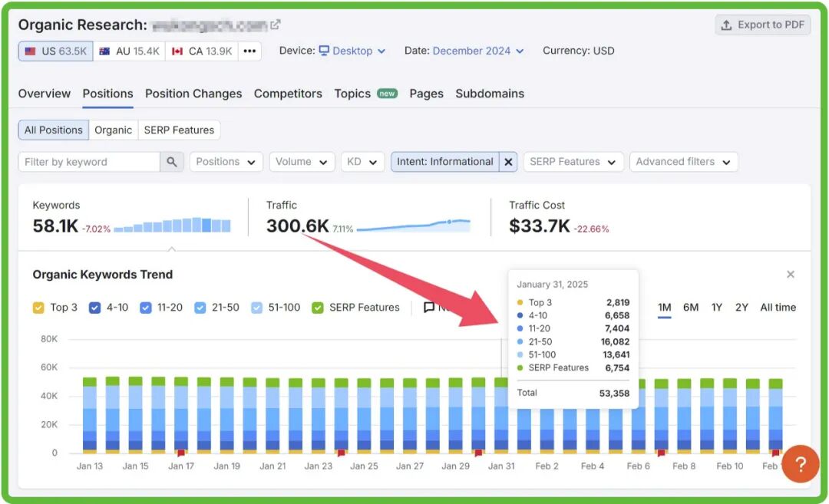Open the orange help question mark button
This screenshot has width=829, height=504.
click(800, 464)
